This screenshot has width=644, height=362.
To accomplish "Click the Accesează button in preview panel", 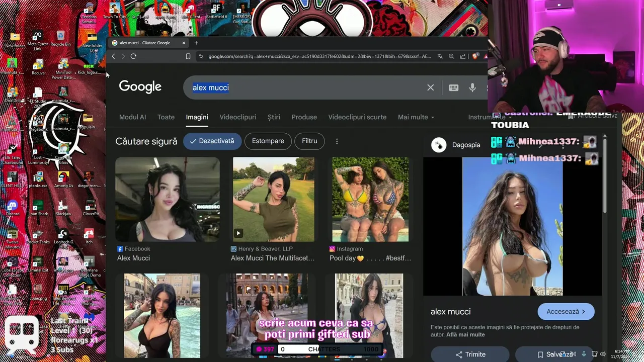I will 566,312.
